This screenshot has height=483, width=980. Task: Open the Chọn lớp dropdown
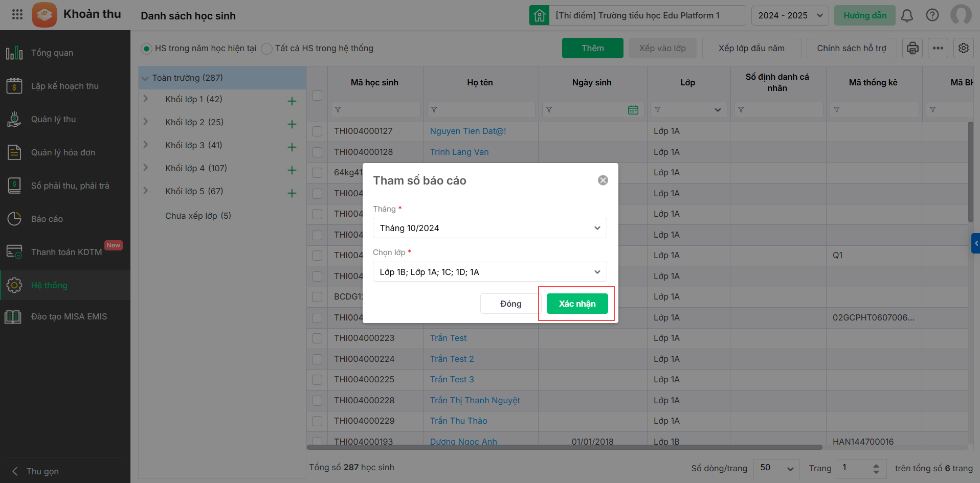tap(489, 272)
